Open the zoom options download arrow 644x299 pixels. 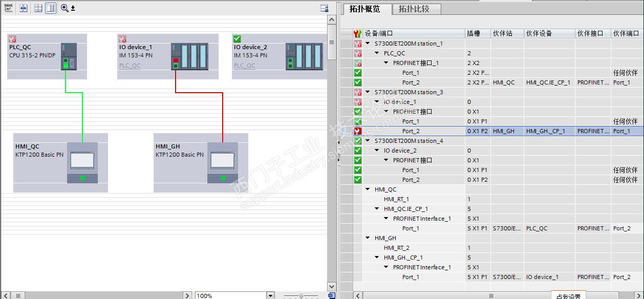(x=73, y=8)
